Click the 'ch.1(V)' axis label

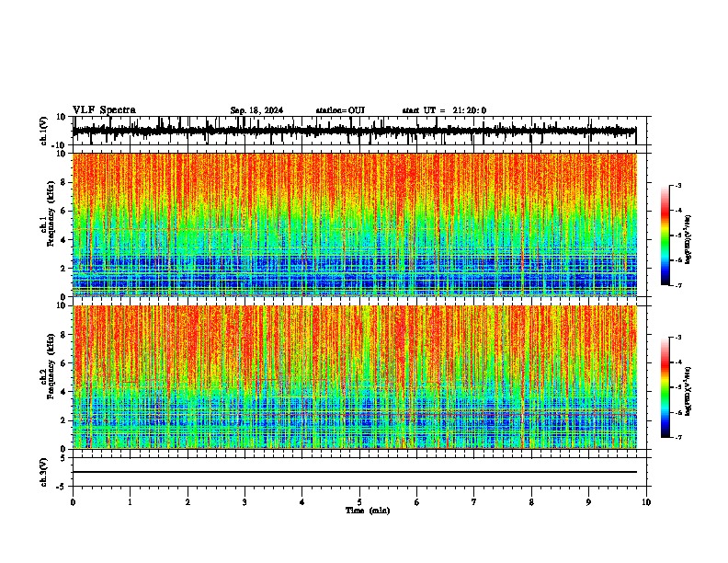tap(44, 131)
